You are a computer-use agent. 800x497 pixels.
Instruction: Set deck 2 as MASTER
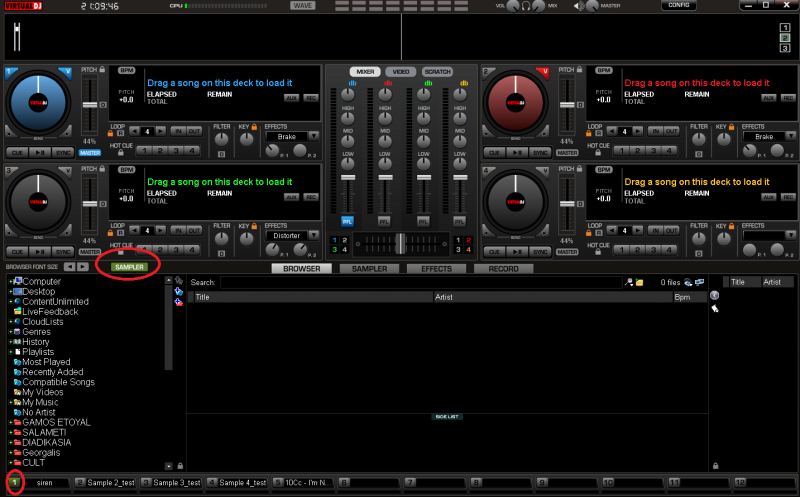coord(567,153)
